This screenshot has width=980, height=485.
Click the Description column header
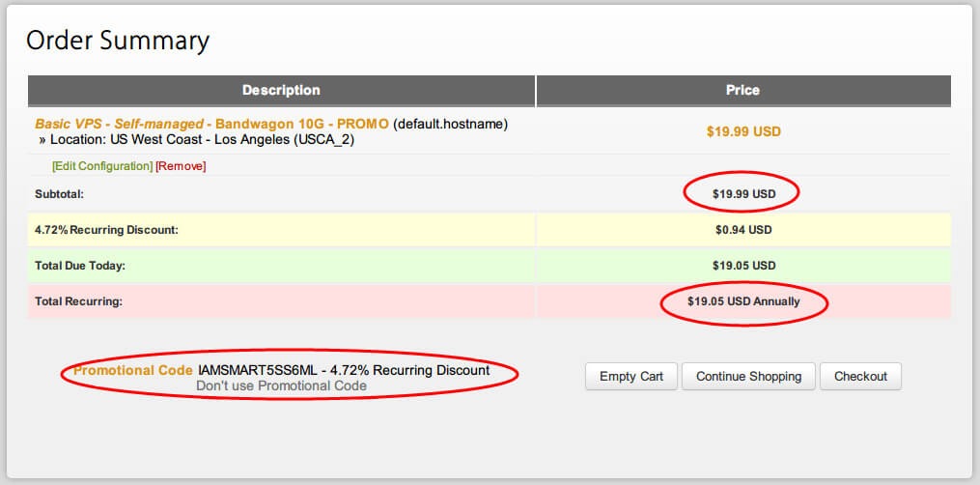(281, 90)
